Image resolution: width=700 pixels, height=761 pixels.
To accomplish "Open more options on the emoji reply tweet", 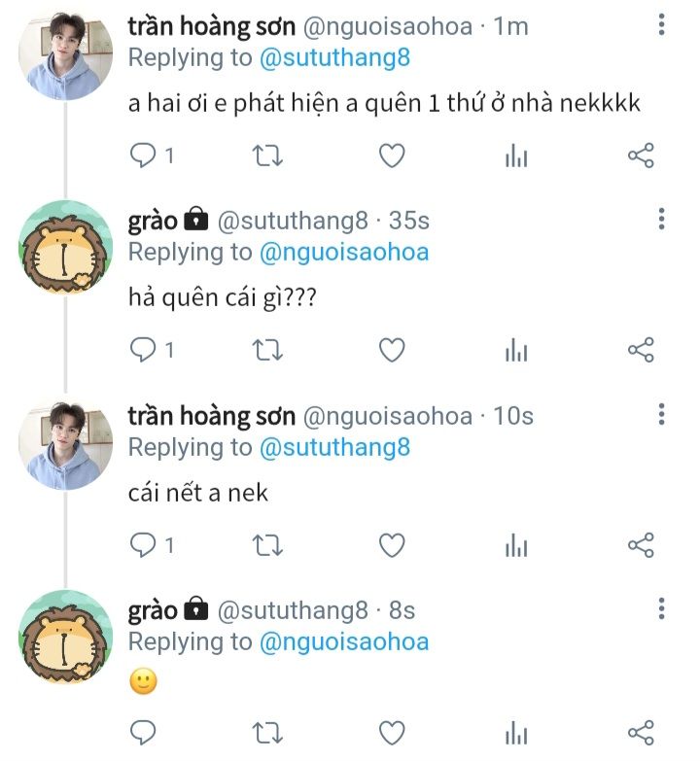I will tap(661, 609).
